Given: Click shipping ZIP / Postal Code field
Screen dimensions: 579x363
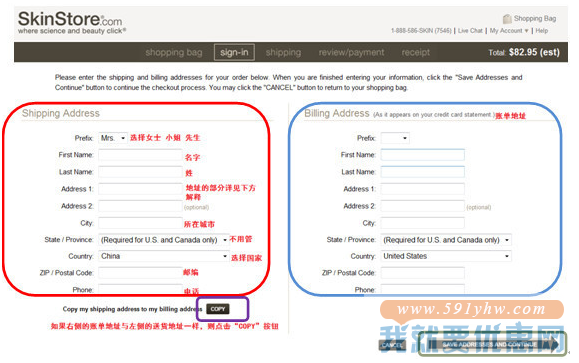Looking at the screenshot, I should coord(140,273).
